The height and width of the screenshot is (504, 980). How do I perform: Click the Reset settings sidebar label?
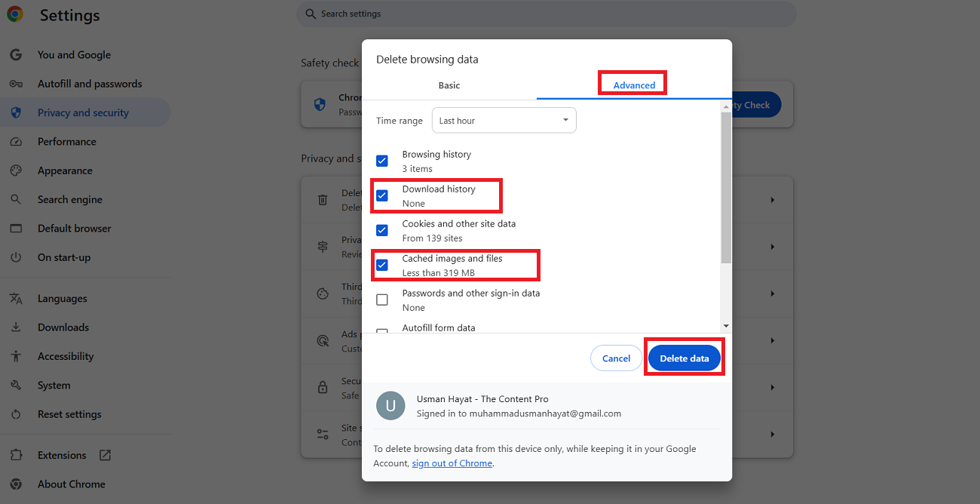pos(69,414)
